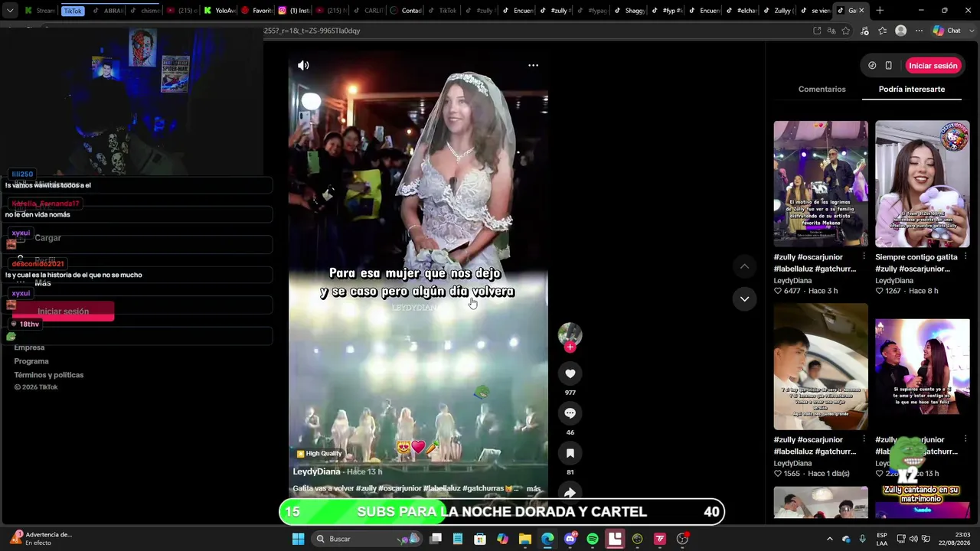This screenshot has width=980, height=551.
Task: Click the #oscarjunior hashtag in the caption
Action: tap(400, 489)
